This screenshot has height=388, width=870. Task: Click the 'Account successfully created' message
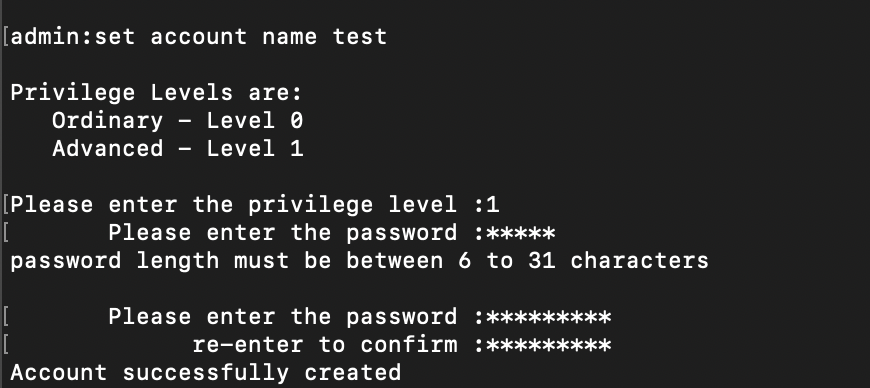coord(205,372)
